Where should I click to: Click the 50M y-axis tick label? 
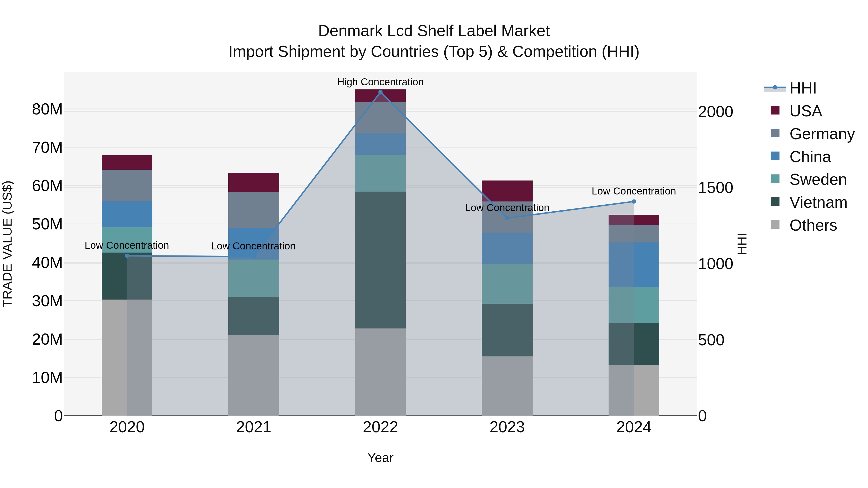47,224
